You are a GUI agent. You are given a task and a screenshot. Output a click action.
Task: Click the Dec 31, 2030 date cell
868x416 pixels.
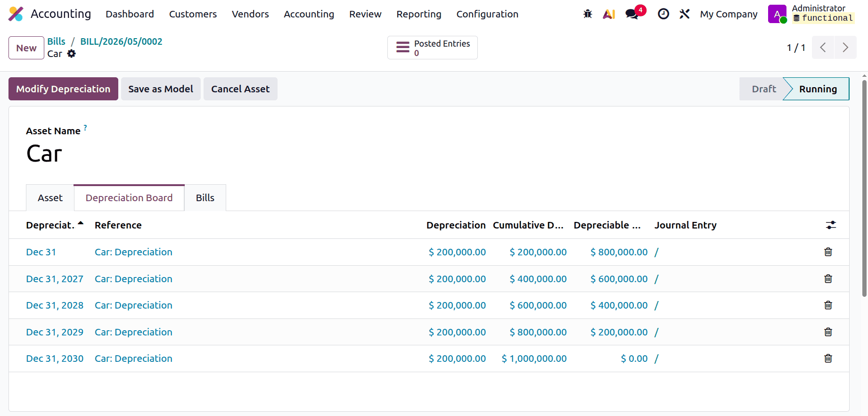[x=55, y=359]
